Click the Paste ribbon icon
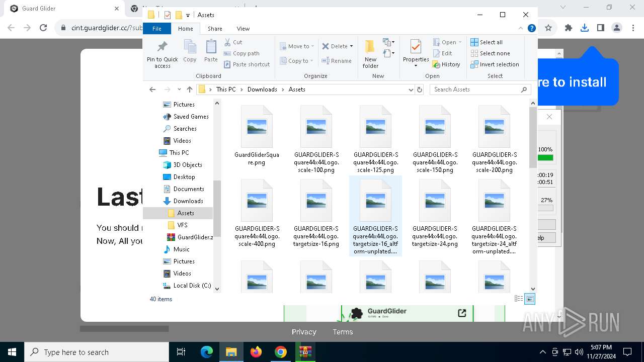Image resolution: width=644 pixels, height=362 pixels. tap(211, 51)
